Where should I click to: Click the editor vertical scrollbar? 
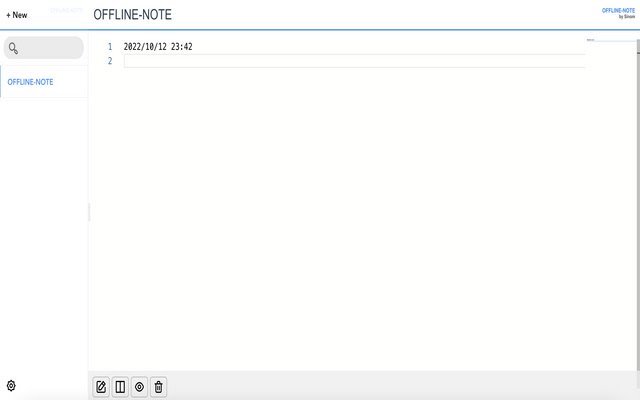tap(638, 204)
